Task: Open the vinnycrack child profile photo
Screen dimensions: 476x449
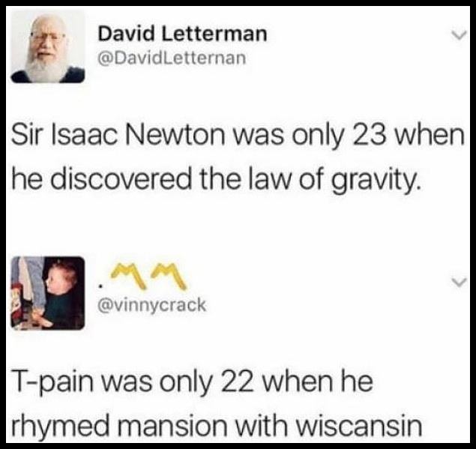Action: (48, 293)
